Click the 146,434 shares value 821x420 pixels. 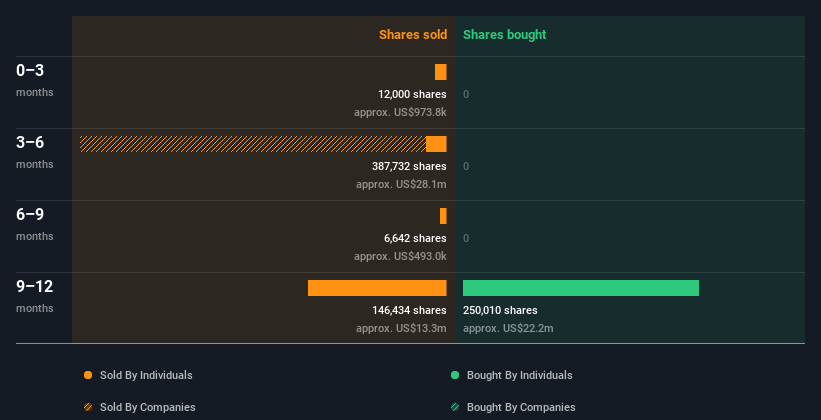[409, 310]
